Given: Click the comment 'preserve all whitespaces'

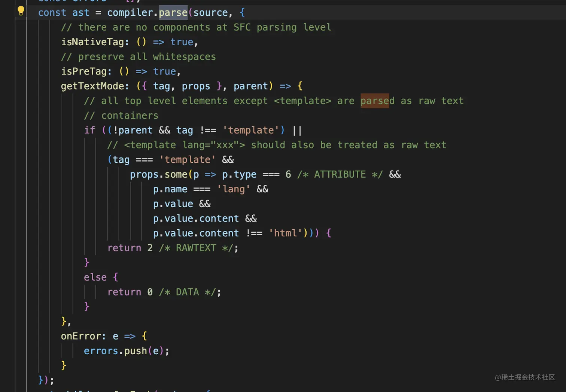Looking at the screenshot, I should [x=139, y=57].
